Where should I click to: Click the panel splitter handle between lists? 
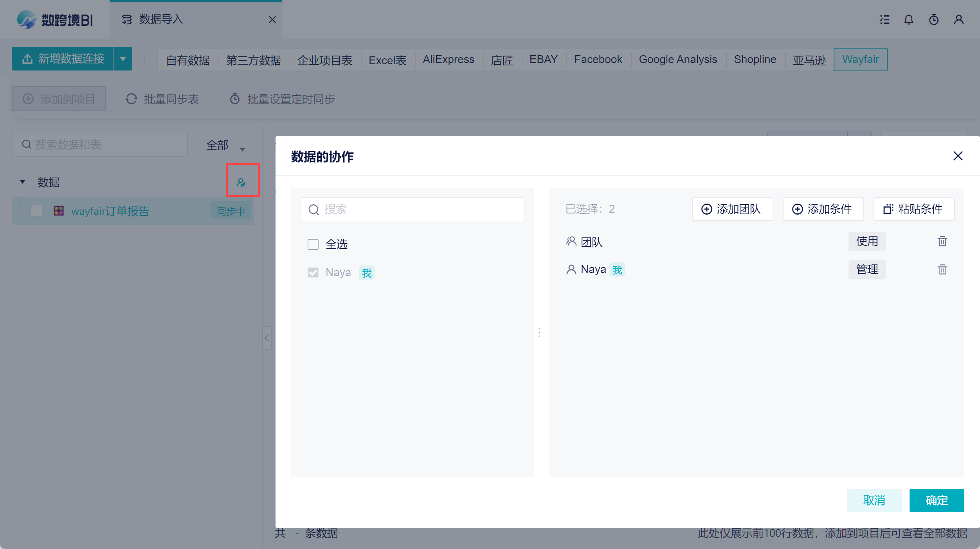click(x=539, y=332)
